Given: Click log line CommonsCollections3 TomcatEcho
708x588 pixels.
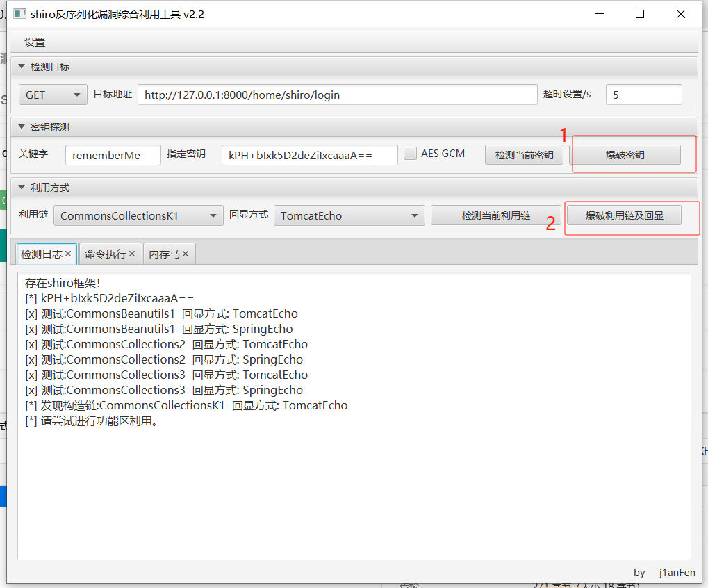Looking at the screenshot, I should coord(166,375).
